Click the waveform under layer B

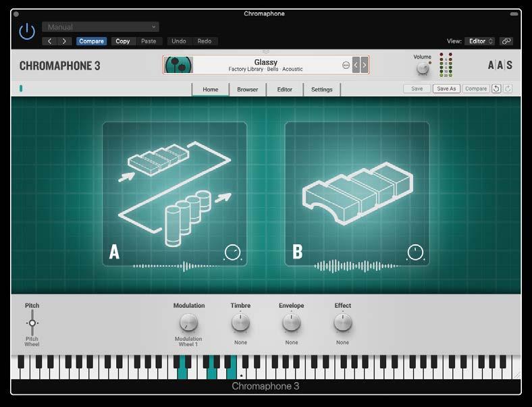tap(356, 266)
